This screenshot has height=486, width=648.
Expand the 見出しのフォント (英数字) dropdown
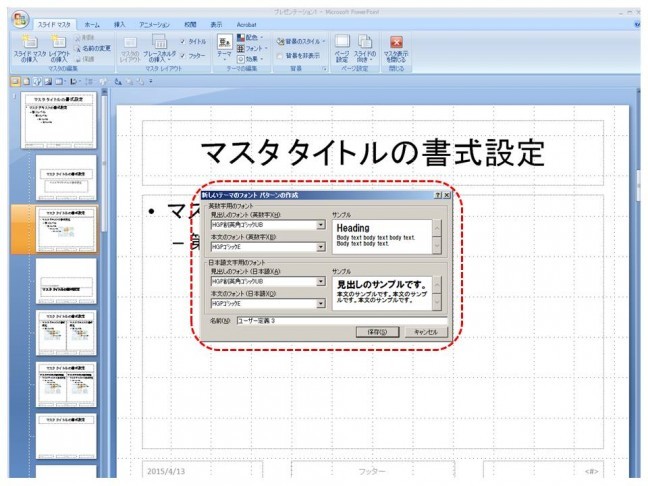[321, 226]
